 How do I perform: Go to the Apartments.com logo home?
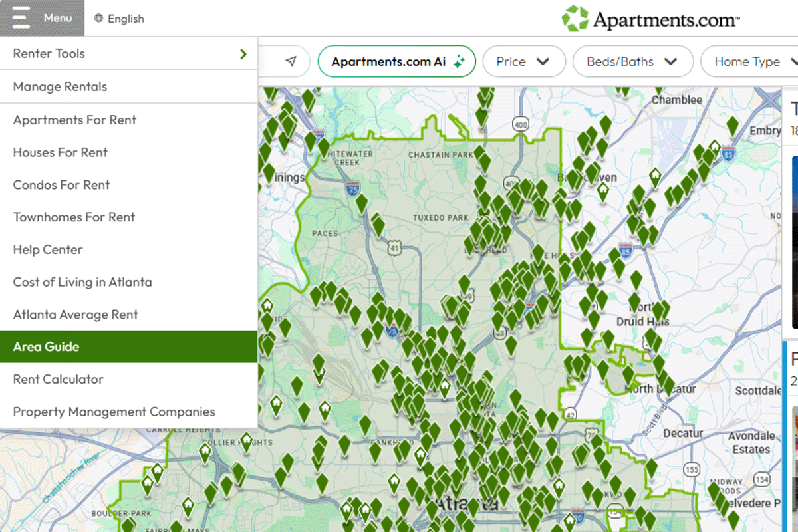650,19
